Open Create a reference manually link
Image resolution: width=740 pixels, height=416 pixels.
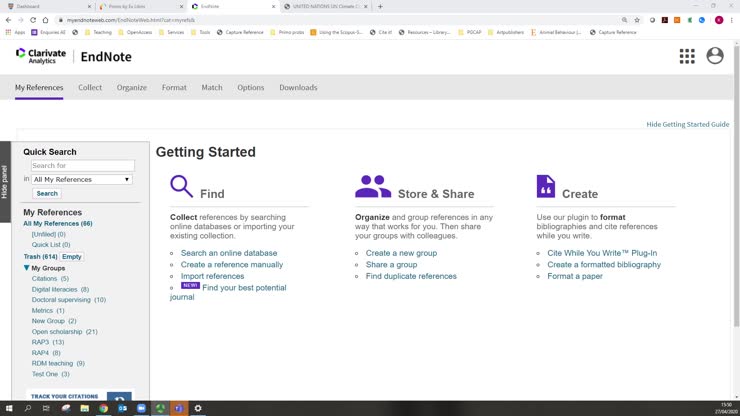(232, 265)
